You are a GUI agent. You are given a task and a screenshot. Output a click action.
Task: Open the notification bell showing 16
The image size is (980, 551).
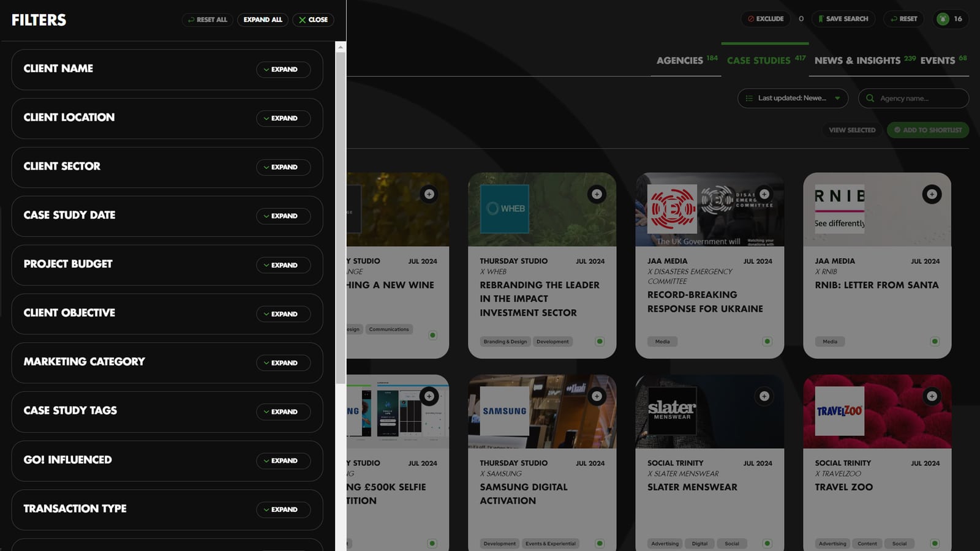click(x=941, y=19)
